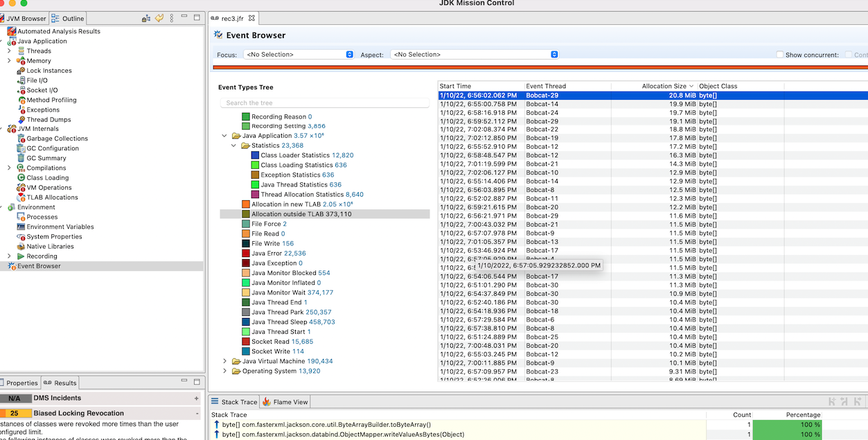This screenshot has width=868, height=440.
Task: Click the Java Error red color swatch
Action: 246,254
